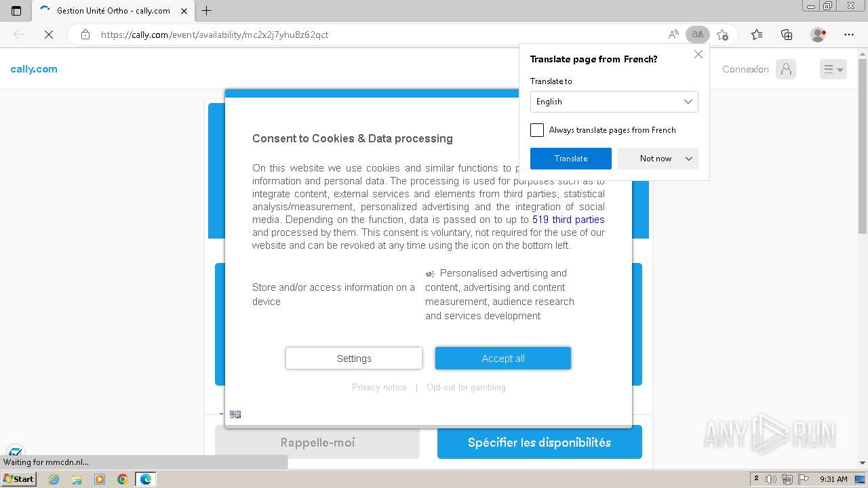View site information lock icon
The height and width of the screenshot is (488, 868).
[85, 35]
